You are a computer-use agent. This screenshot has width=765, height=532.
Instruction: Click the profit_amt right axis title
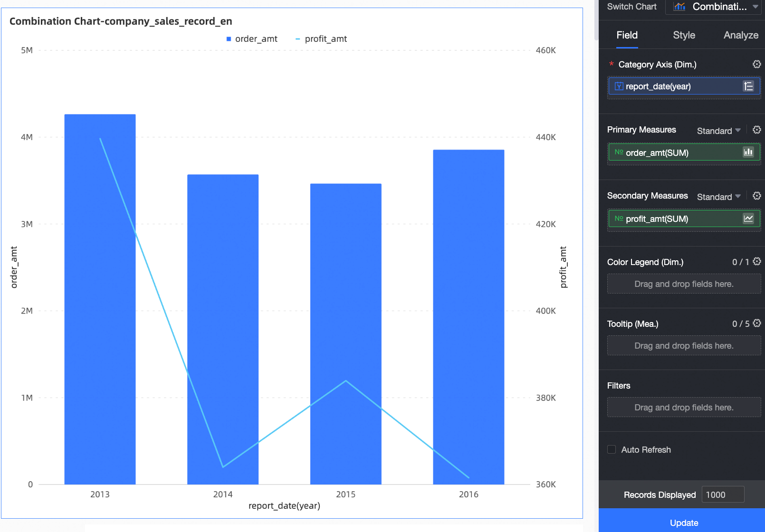click(x=564, y=267)
